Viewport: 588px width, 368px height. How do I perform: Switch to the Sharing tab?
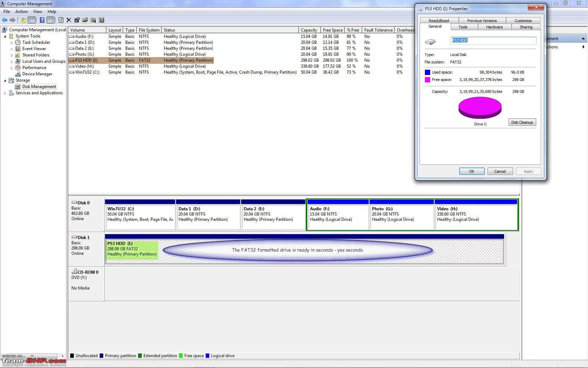(x=526, y=27)
